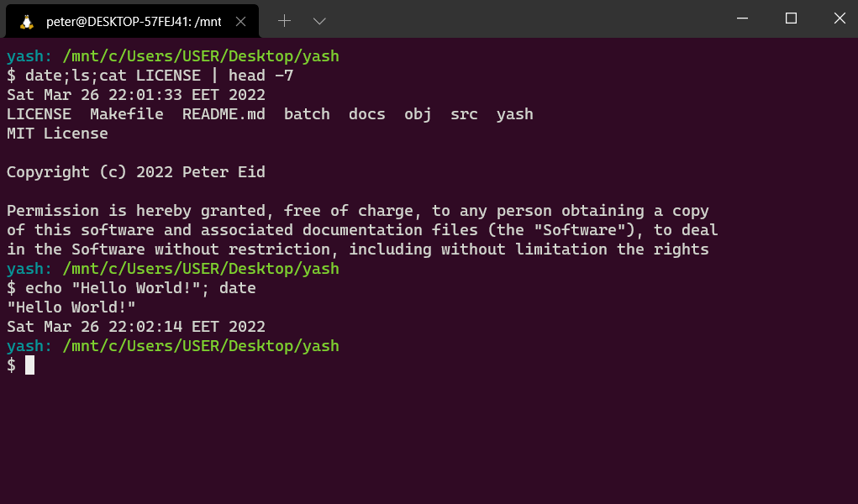Viewport: 858px width, 504px height.
Task: Maximize the terminal window
Action: click(791, 18)
